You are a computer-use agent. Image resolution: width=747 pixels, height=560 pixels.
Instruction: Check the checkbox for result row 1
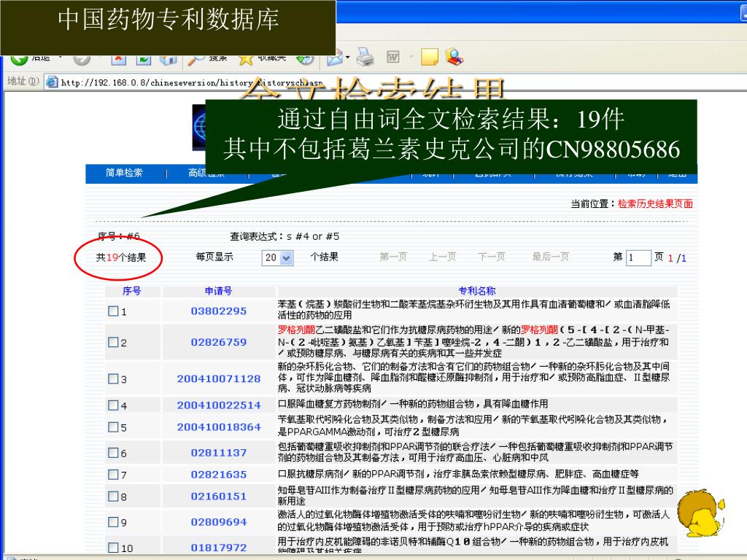tap(113, 311)
